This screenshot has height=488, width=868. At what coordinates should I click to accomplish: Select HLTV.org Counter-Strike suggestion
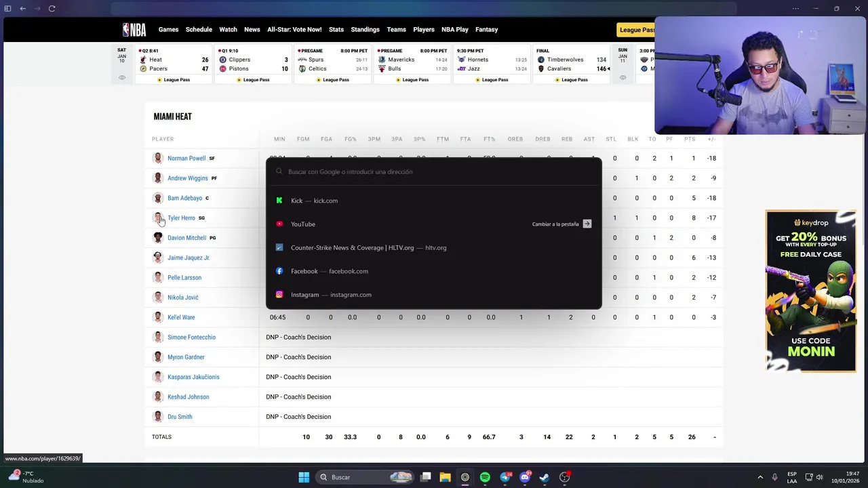pyautogui.click(x=434, y=247)
